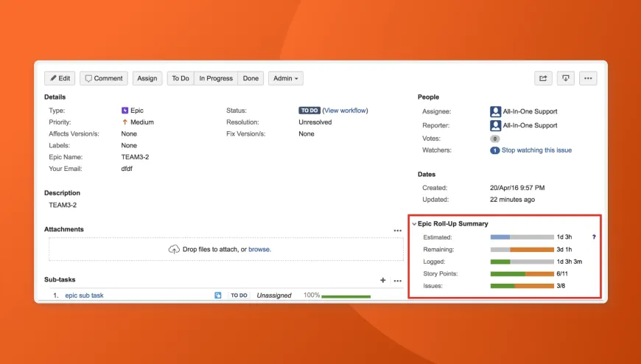Open the Attachments options ellipsis
The image size is (641, 364).
tap(397, 231)
